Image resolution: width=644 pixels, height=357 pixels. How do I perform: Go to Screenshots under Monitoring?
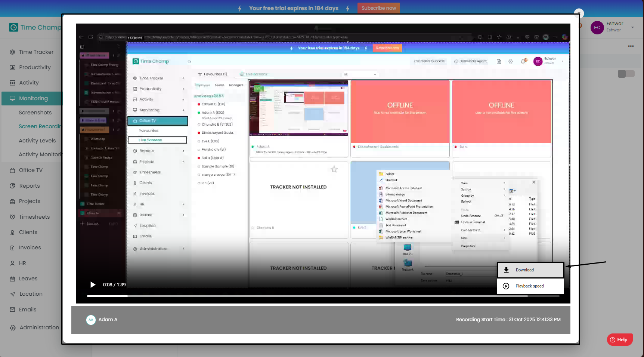click(x=35, y=113)
